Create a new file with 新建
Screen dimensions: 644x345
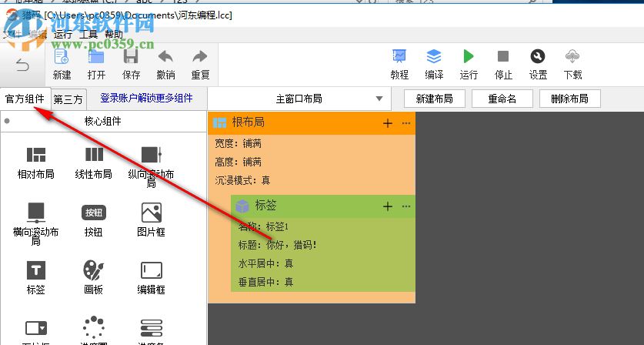point(62,65)
